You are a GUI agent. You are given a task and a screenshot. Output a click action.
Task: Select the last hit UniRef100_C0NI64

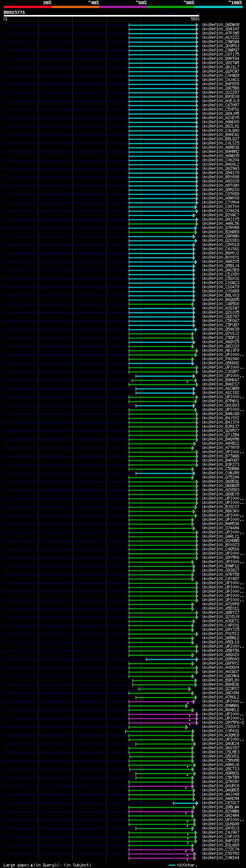(x=221, y=858)
